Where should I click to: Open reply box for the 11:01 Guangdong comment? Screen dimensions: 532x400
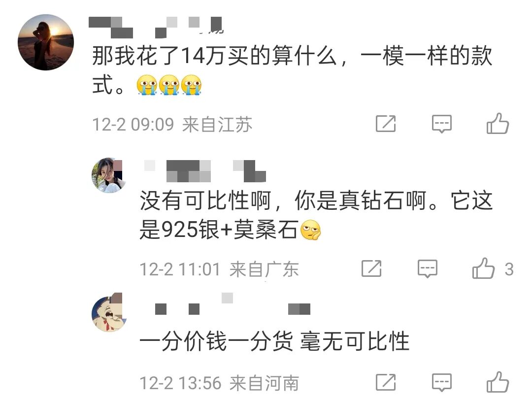(427, 268)
